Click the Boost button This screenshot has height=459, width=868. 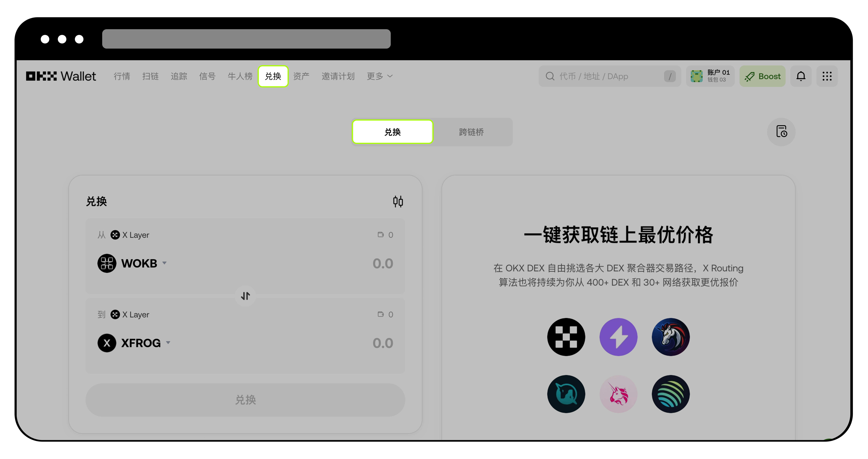point(762,76)
